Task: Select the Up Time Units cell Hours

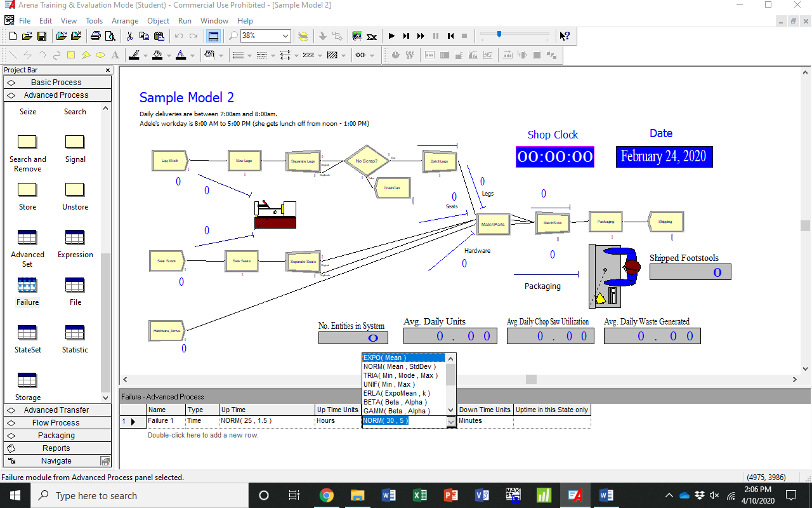Action: [338, 421]
